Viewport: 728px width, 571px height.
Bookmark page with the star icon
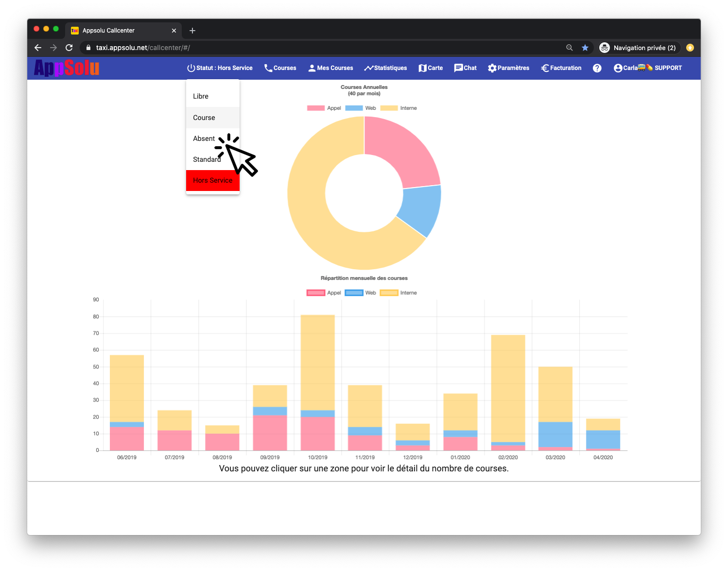coord(585,48)
